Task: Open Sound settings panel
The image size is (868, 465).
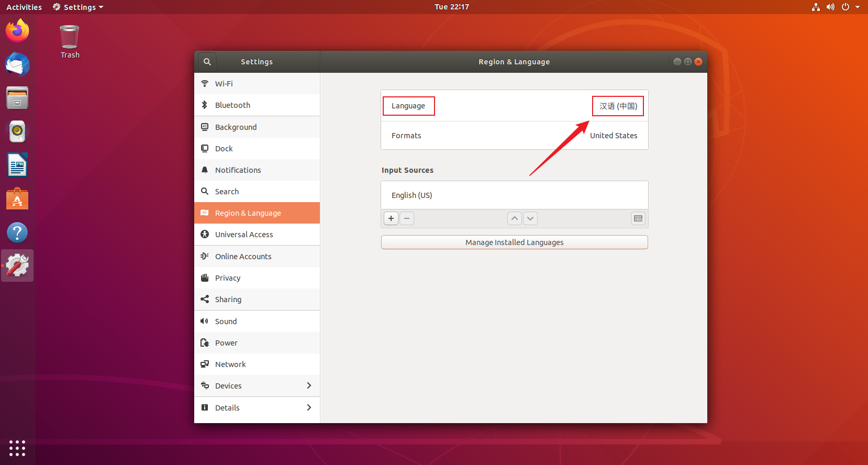Action: pos(257,322)
